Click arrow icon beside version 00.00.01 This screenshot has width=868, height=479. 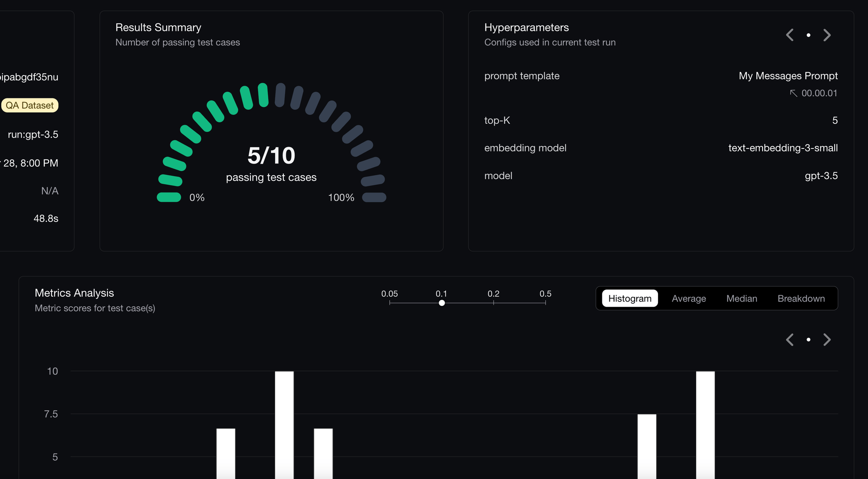tap(793, 93)
